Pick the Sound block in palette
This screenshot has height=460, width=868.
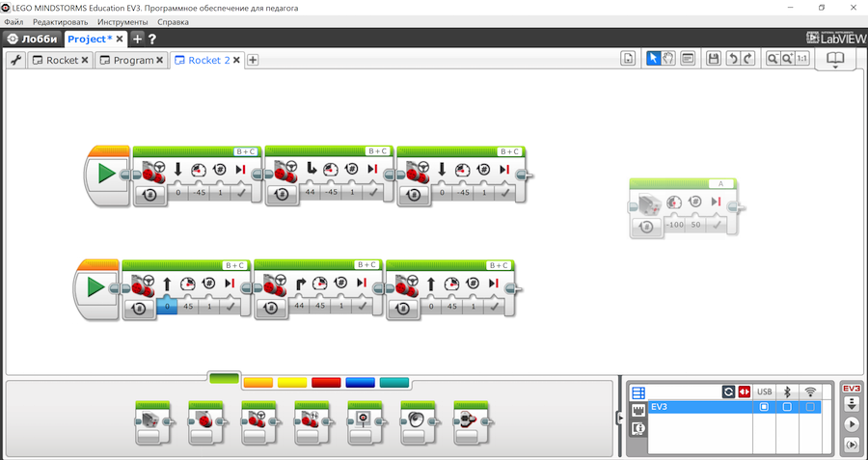click(x=420, y=422)
